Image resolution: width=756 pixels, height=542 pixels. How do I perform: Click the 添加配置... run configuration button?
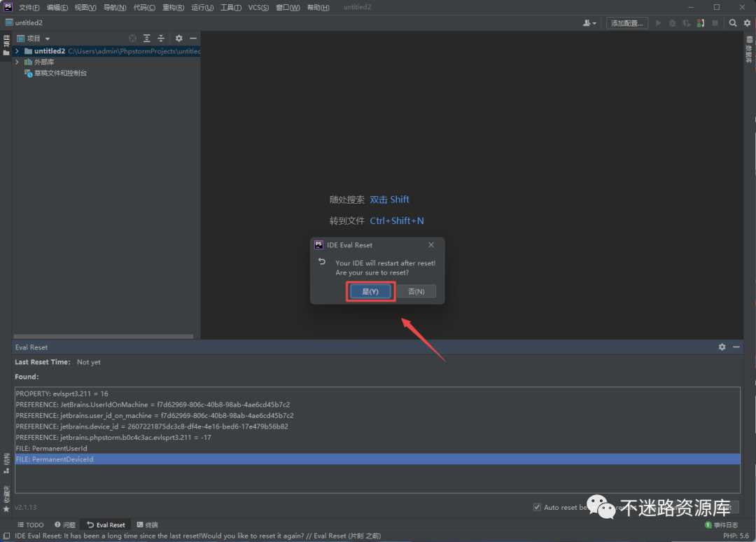click(x=626, y=23)
